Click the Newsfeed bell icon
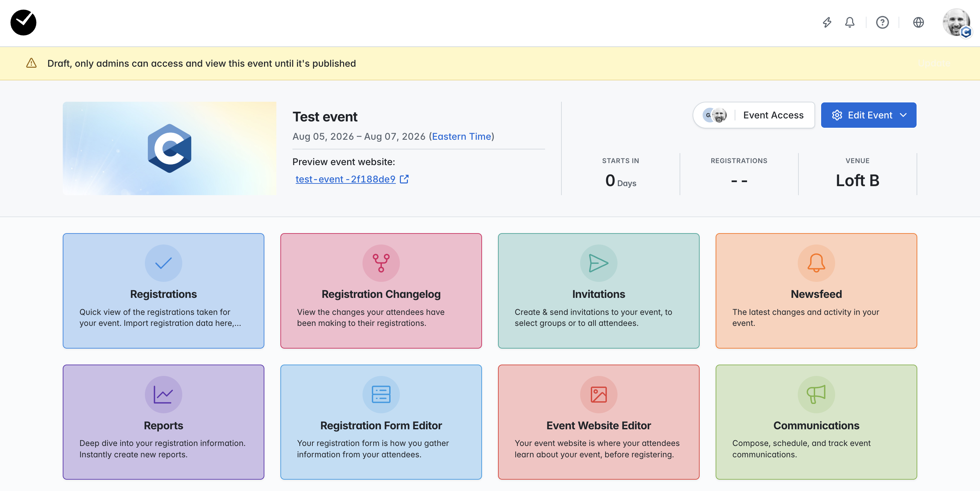The image size is (980, 491). [816, 263]
